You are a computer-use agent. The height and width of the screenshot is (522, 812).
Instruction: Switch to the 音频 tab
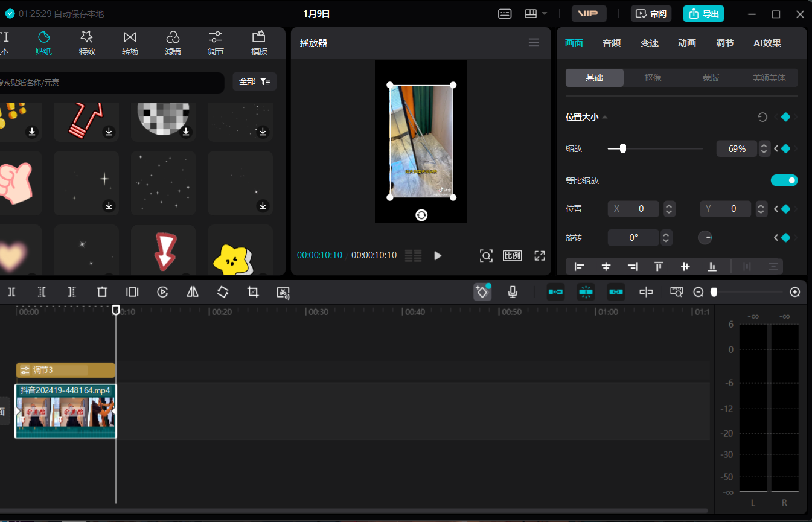point(611,43)
